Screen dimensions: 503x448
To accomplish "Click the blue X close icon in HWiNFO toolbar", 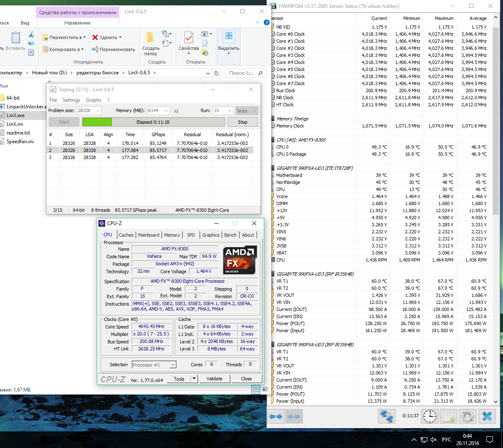I will point(487,416).
